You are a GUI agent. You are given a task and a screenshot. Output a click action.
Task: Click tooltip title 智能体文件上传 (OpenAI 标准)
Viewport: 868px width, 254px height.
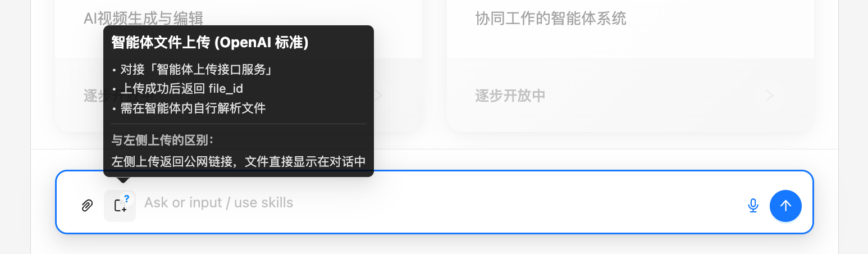pos(210,43)
